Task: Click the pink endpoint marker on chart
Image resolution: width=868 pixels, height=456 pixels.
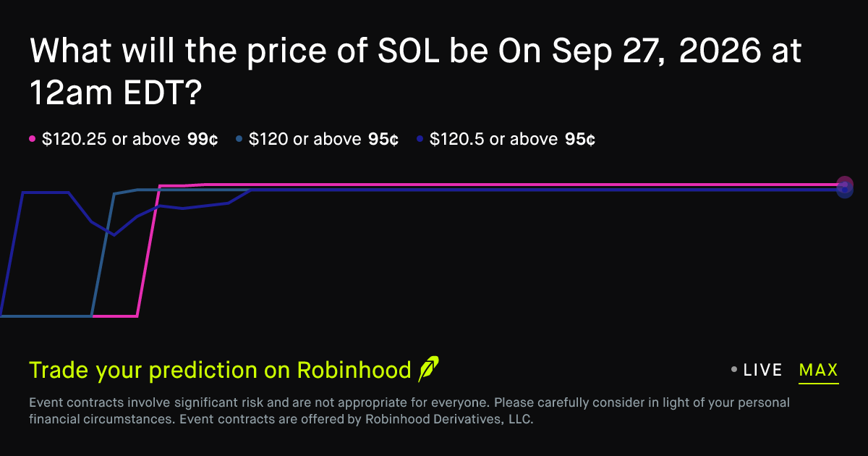Action: pyautogui.click(x=844, y=185)
